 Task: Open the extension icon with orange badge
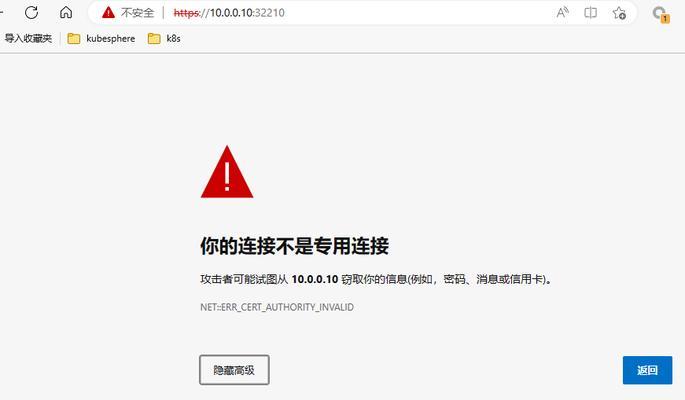click(x=661, y=14)
